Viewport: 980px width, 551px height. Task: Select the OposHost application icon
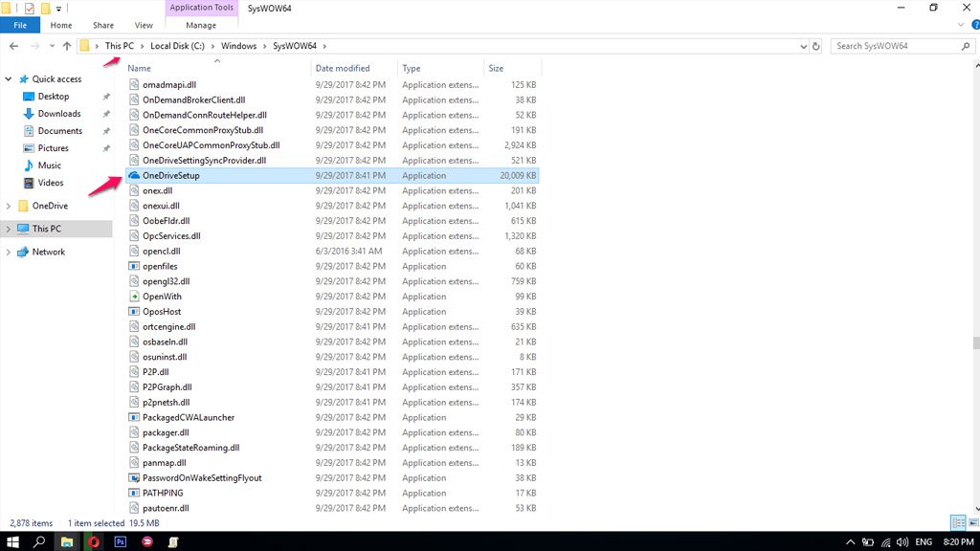pos(134,311)
